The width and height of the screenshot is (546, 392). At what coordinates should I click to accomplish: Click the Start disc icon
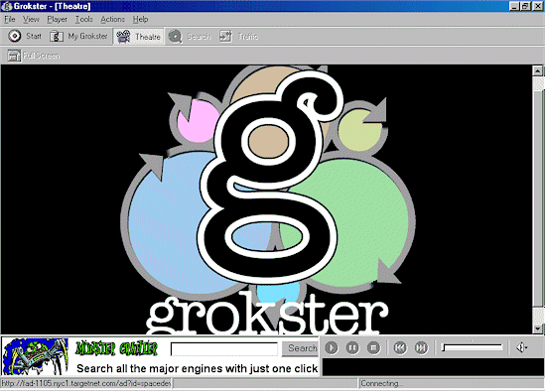pyautogui.click(x=14, y=36)
